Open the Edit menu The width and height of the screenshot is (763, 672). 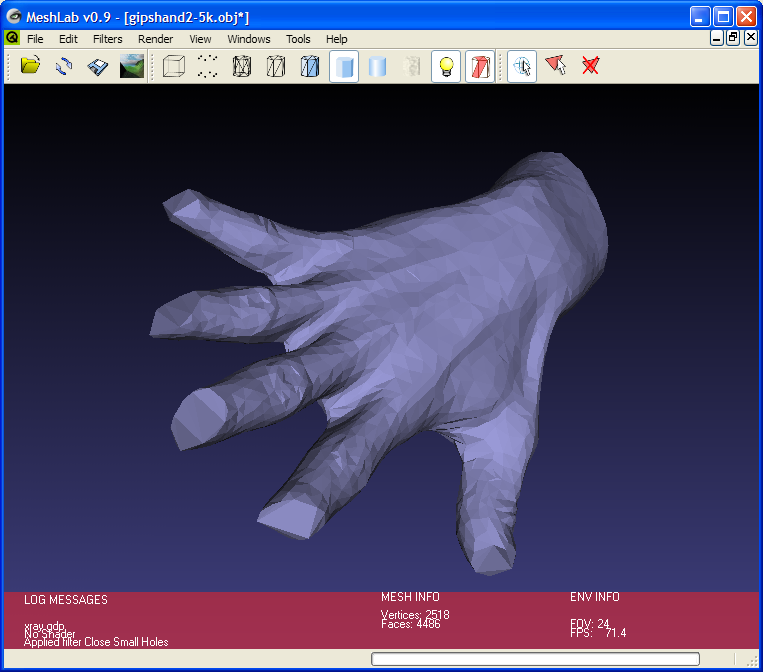tap(68, 39)
